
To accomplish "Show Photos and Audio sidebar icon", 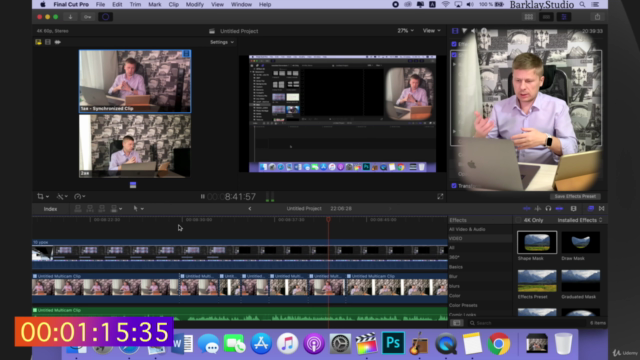I will coord(48,42).
